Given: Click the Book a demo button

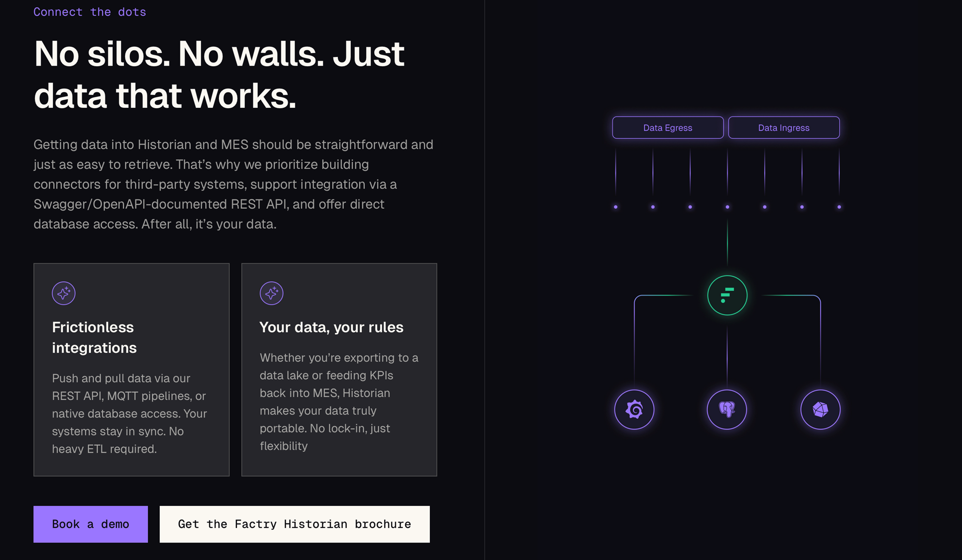Looking at the screenshot, I should tap(91, 524).
